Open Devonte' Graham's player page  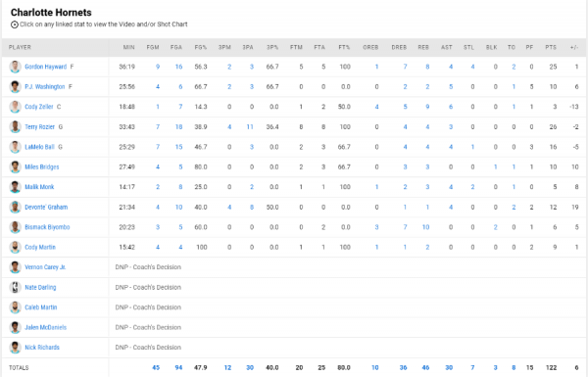tap(46, 208)
